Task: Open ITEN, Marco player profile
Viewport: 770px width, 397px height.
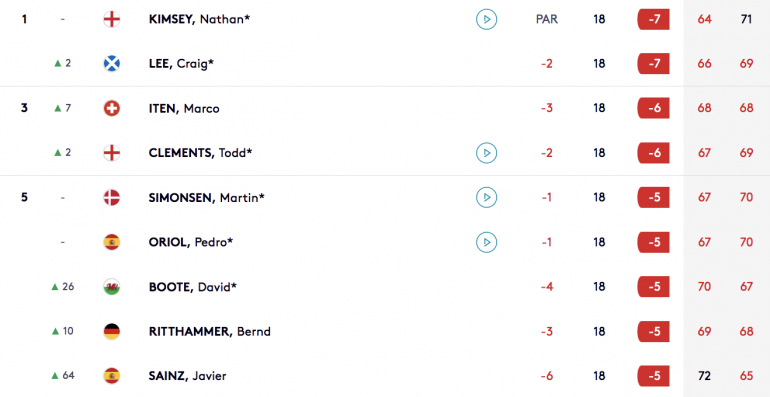Action: (x=184, y=109)
